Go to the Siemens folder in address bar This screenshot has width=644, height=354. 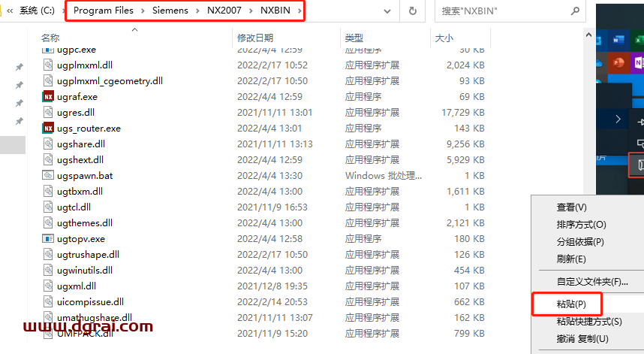[x=170, y=11]
